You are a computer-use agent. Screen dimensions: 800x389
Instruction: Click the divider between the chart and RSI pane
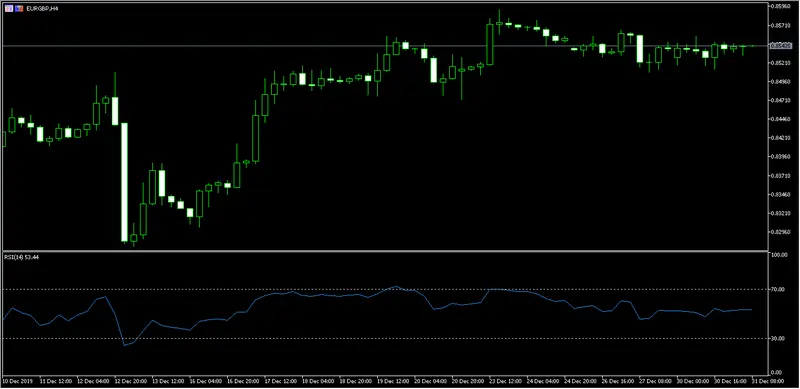(x=384, y=251)
